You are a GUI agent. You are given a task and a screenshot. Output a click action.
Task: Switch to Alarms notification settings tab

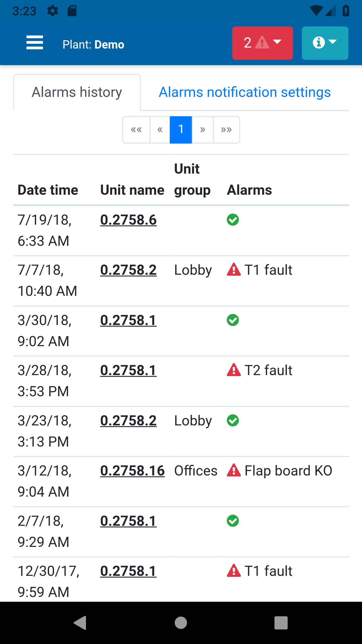click(245, 92)
